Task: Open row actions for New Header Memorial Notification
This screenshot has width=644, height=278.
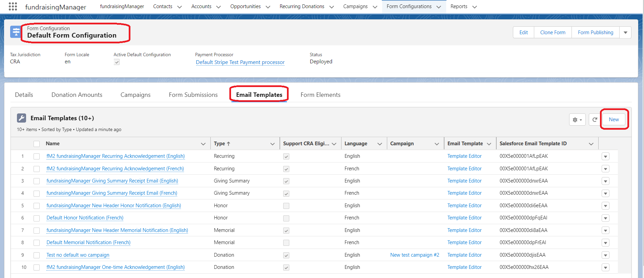Action: click(605, 231)
